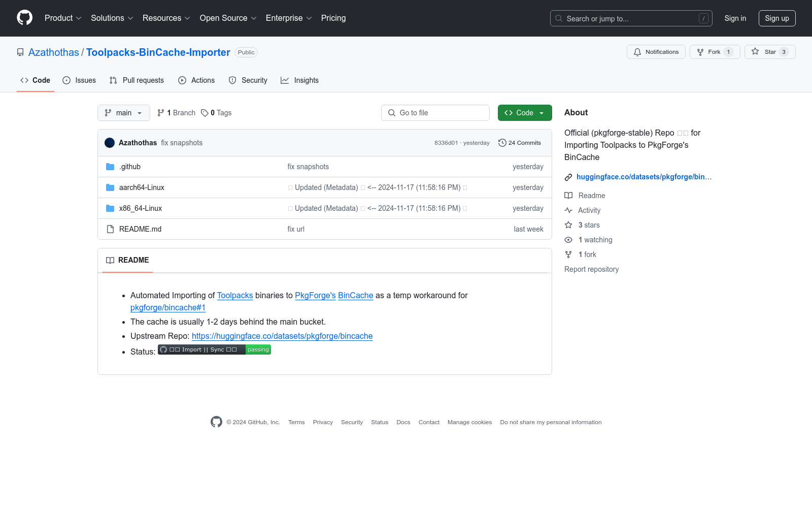Click the .github folder icon
This screenshot has width=812, height=508.
(110, 167)
